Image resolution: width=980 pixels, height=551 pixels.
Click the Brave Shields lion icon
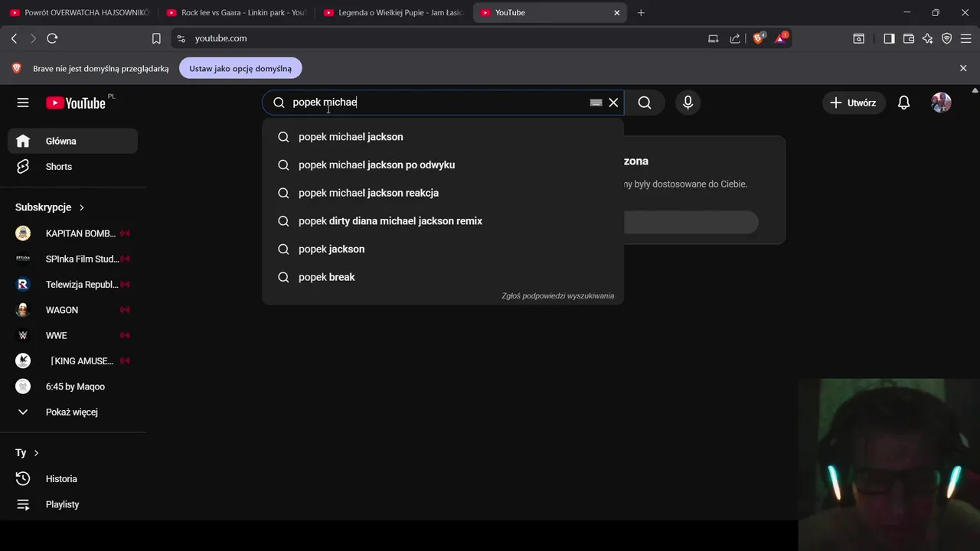point(758,38)
